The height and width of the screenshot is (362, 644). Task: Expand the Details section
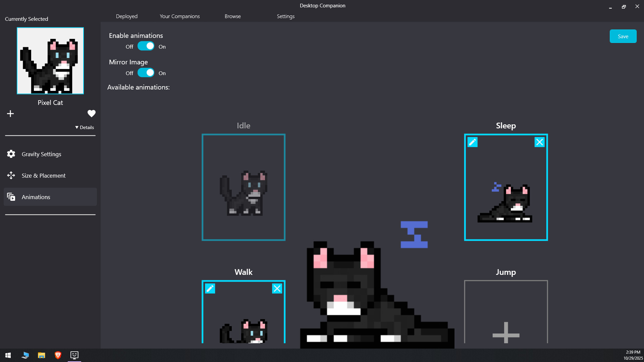pyautogui.click(x=84, y=127)
